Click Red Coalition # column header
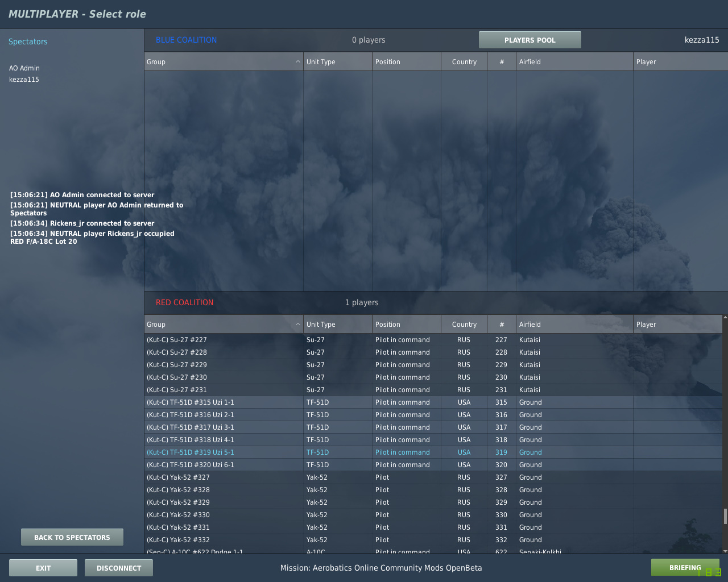The width and height of the screenshot is (728, 582). [x=502, y=325]
